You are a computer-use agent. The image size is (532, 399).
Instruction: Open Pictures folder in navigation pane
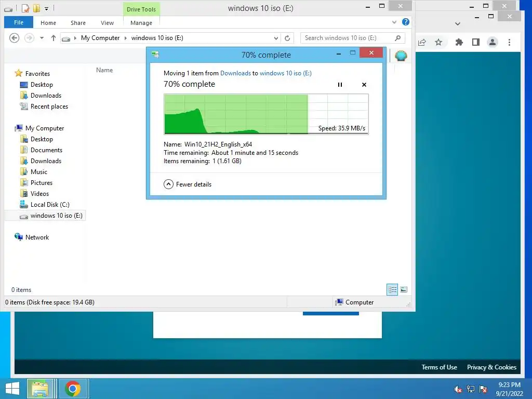(x=36, y=182)
